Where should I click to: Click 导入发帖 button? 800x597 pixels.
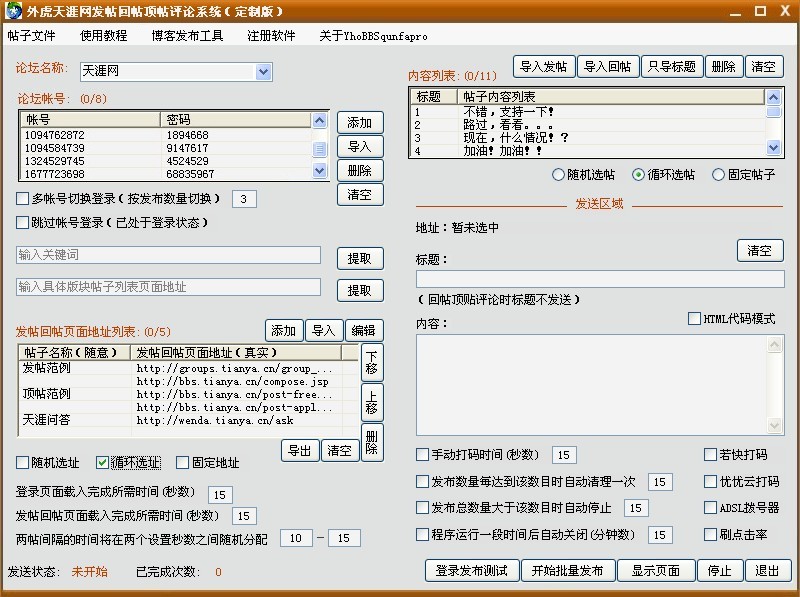(x=544, y=66)
